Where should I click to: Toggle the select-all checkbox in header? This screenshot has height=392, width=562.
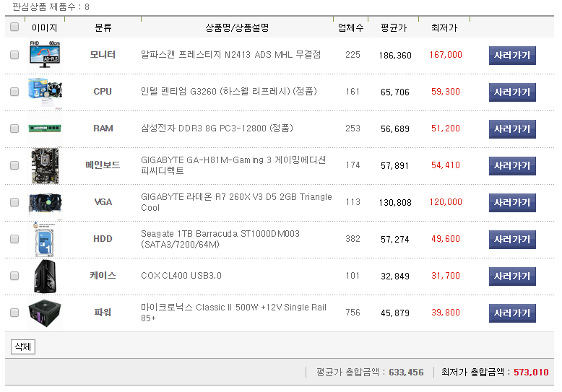point(14,27)
